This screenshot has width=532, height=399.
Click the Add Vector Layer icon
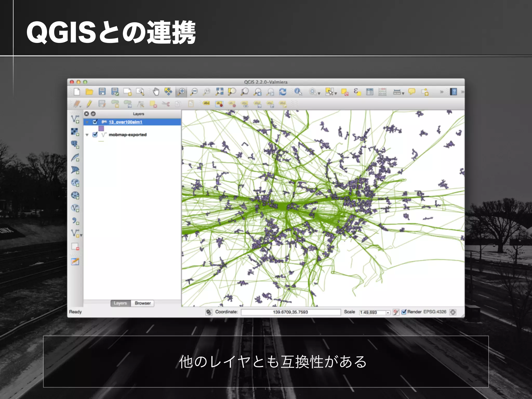[x=75, y=119]
